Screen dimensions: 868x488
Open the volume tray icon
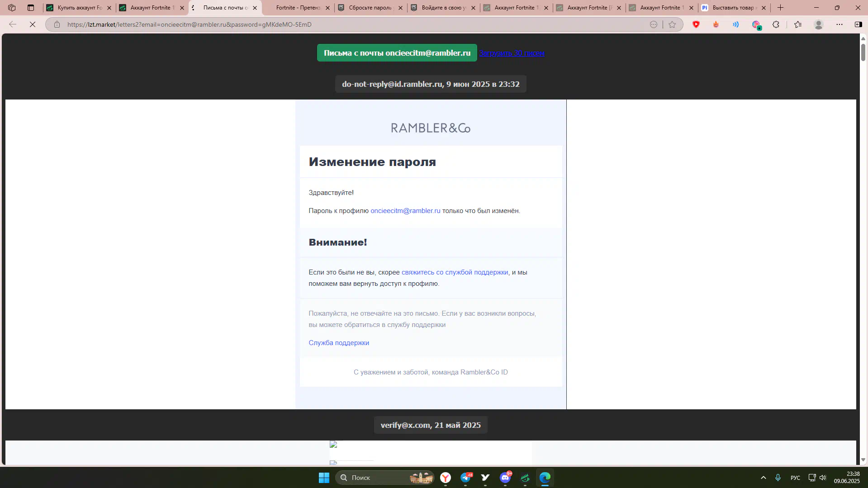click(823, 478)
